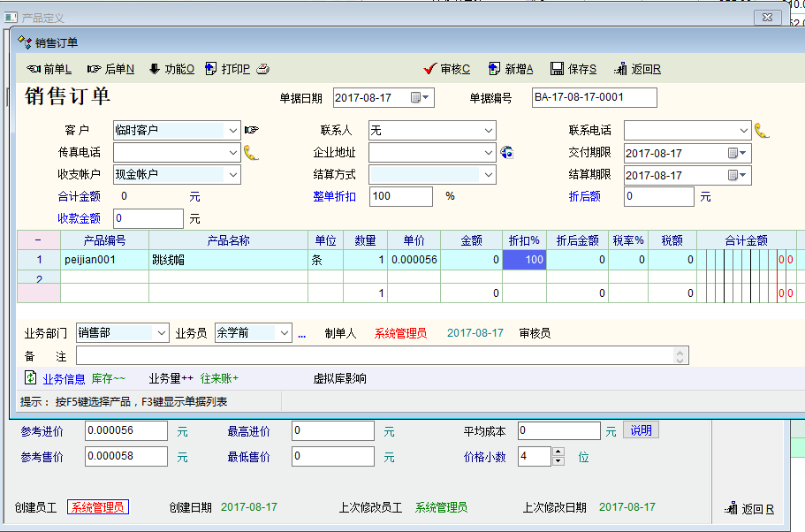Open the 功能O function menu
This screenshot has width=805, height=532.
171,69
